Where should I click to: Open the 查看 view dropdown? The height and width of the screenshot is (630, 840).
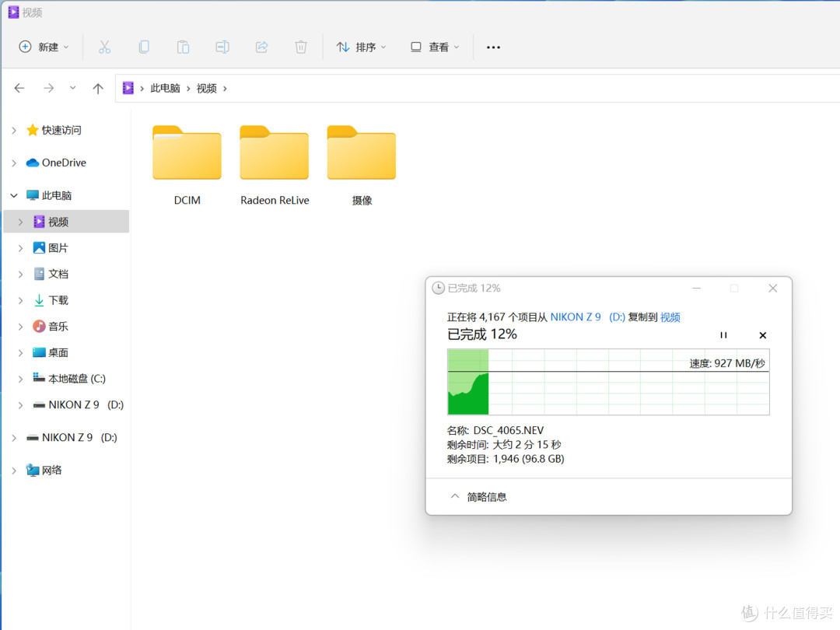pyautogui.click(x=435, y=47)
